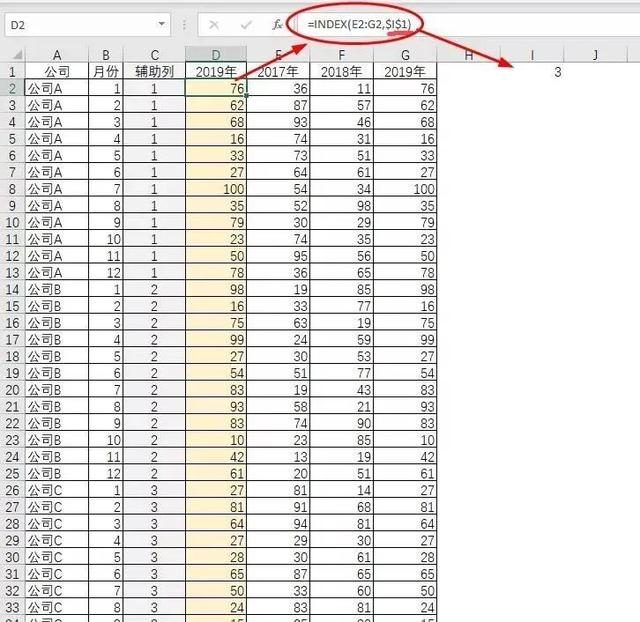This screenshot has height=622, width=640.
Task: Select the 辅助列 header cell
Action: (154, 72)
